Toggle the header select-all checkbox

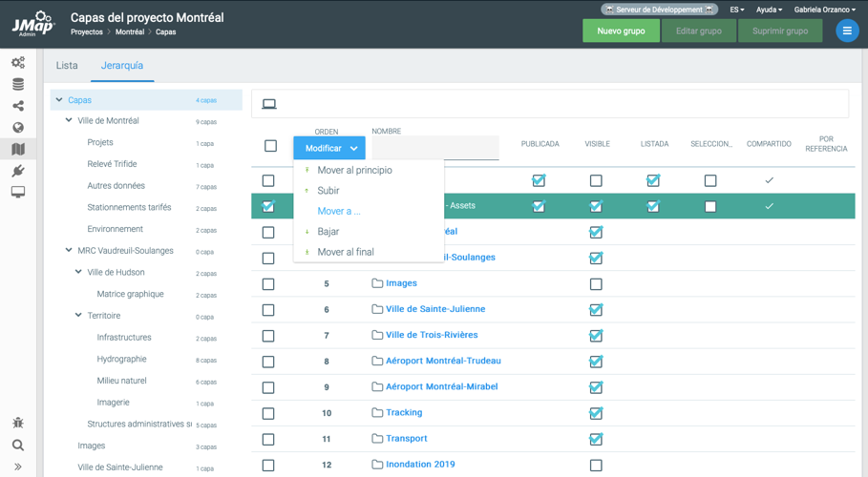pos(270,146)
